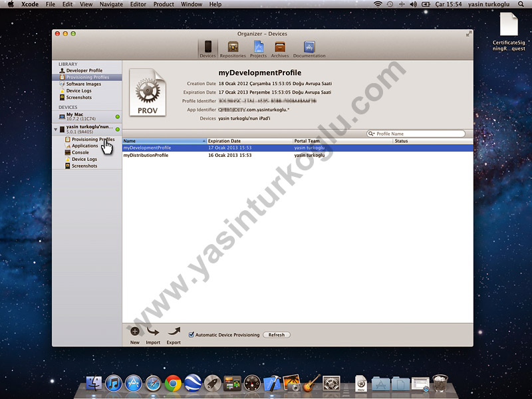Click the New profile plus icon
Screen dimensions: 532x399
click(135, 331)
